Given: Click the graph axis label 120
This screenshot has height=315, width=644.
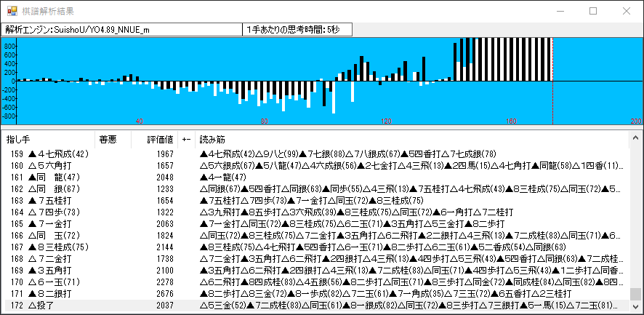Looking at the screenshot, I should [x=386, y=121].
